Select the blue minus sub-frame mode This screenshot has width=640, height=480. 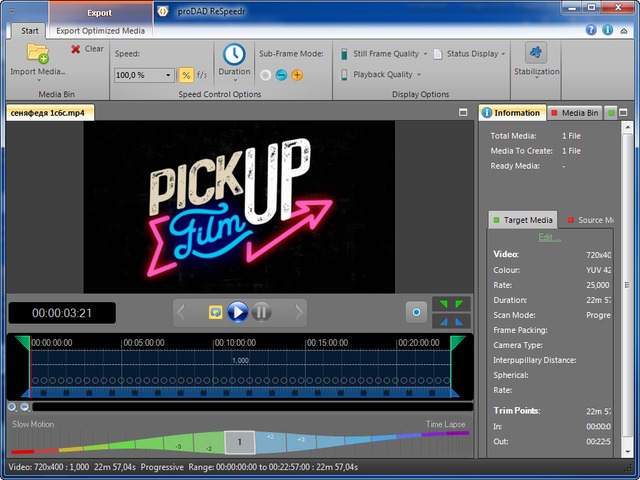click(x=281, y=75)
